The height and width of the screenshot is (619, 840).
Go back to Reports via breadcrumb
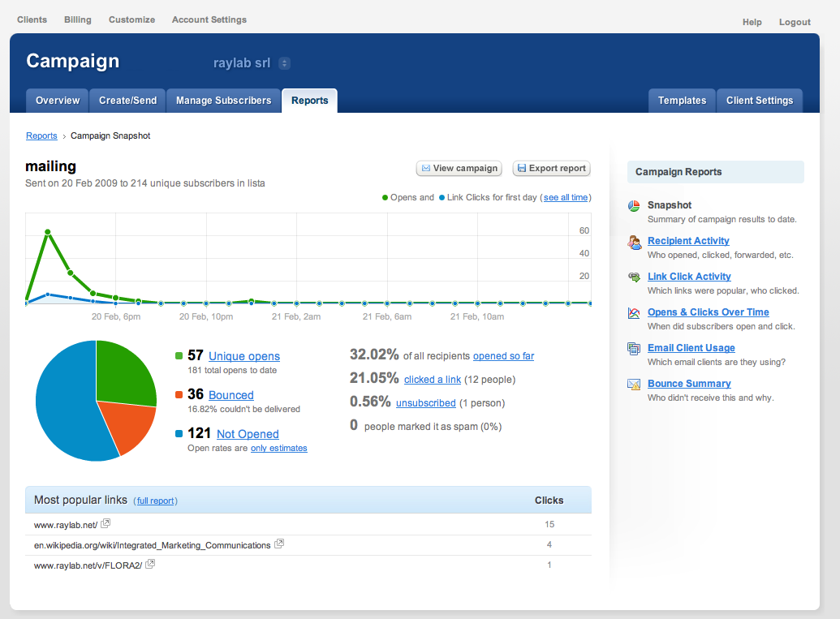(x=41, y=136)
